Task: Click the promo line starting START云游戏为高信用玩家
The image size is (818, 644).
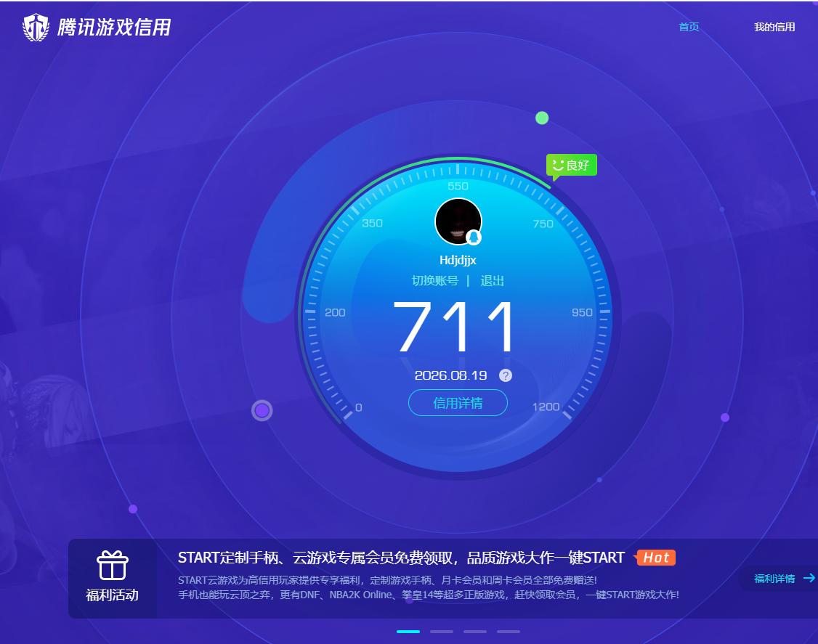Action: point(387,580)
